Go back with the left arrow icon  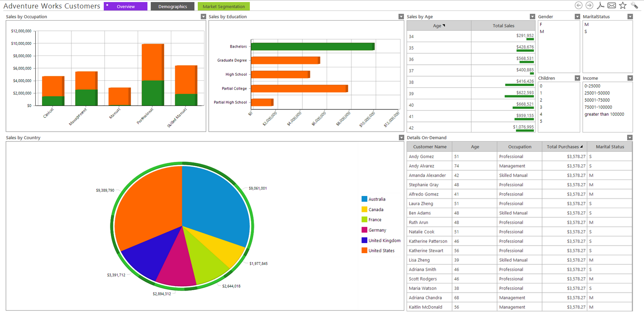pyautogui.click(x=579, y=5)
